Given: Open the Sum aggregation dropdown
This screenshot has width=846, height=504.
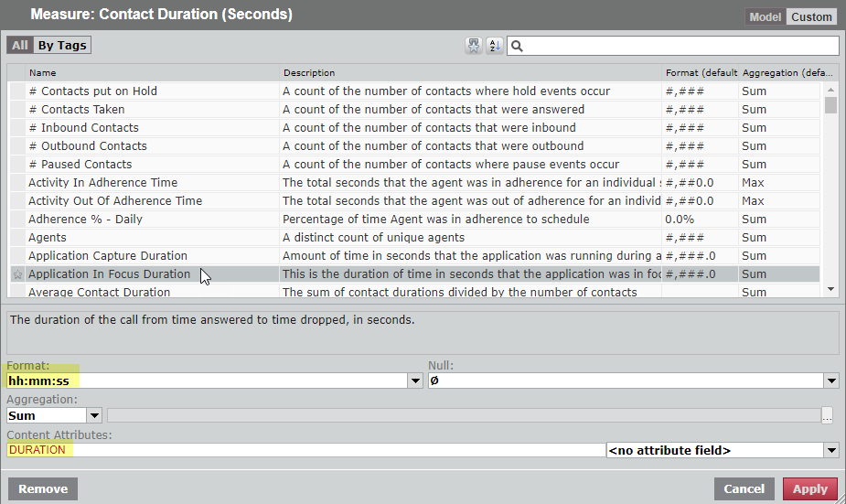Looking at the screenshot, I should coord(95,415).
